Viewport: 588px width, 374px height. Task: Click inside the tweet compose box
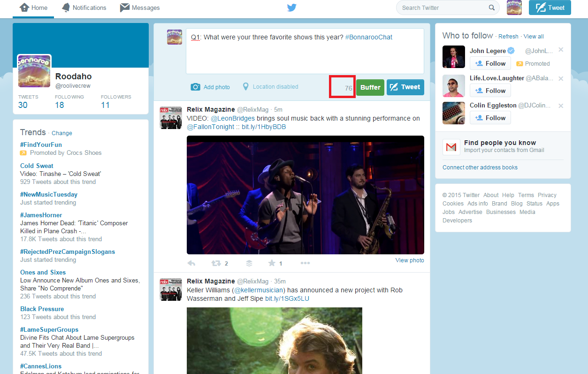click(x=305, y=51)
